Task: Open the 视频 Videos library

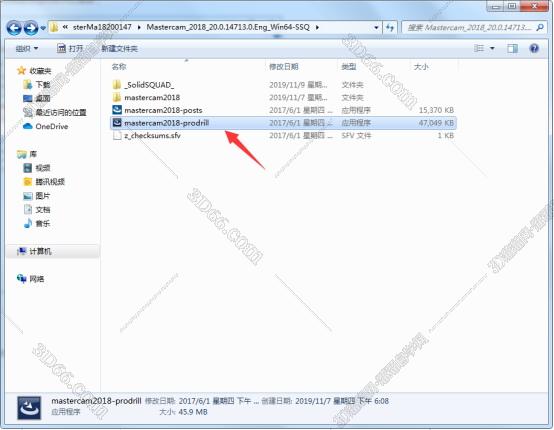Action: click(37, 168)
